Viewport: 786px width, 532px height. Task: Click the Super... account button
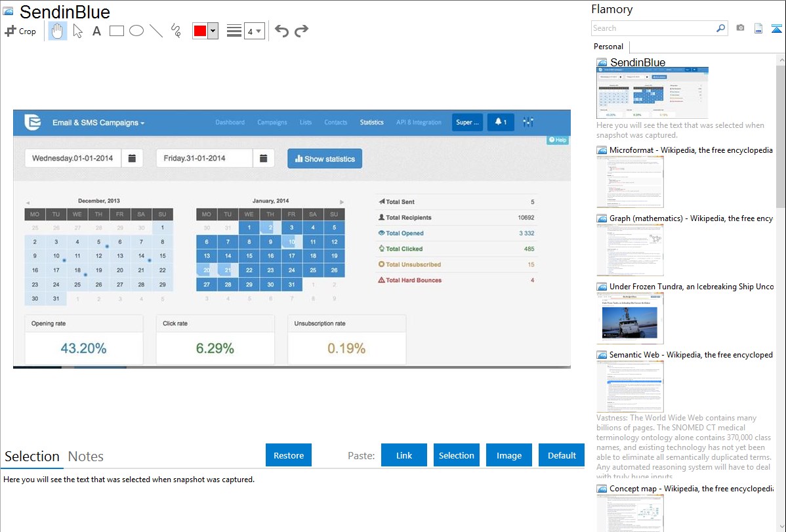click(467, 123)
